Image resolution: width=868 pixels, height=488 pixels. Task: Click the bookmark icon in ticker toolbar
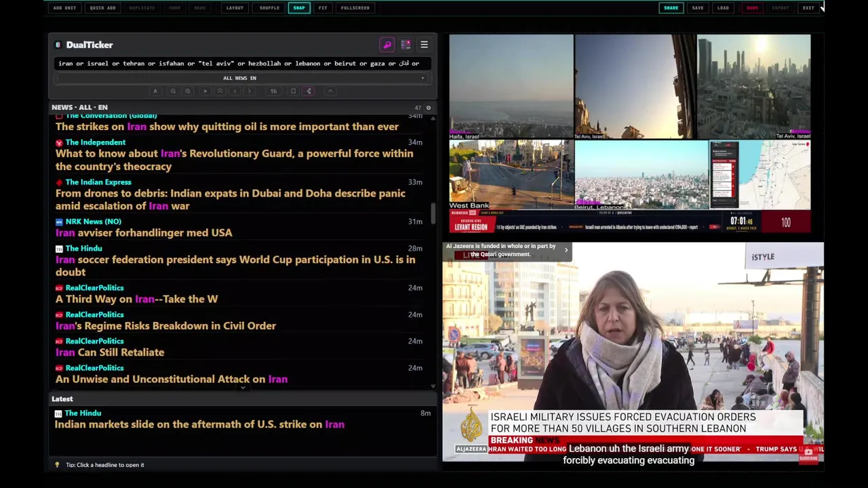click(x=293, y=91)
